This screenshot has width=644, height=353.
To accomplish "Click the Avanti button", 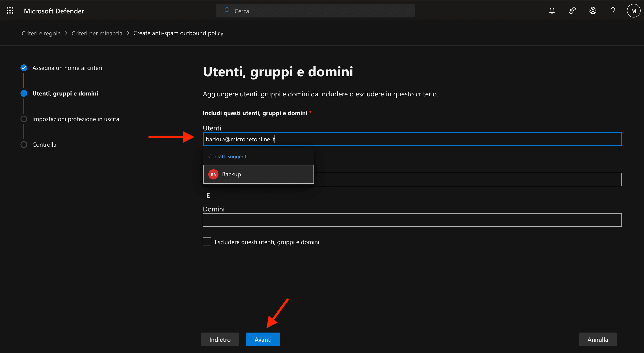I will point(263,339).
